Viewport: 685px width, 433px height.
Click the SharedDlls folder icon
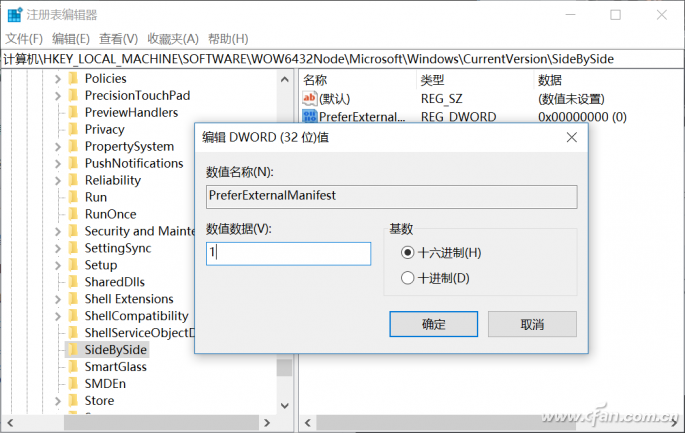click(x=73, y=282)
